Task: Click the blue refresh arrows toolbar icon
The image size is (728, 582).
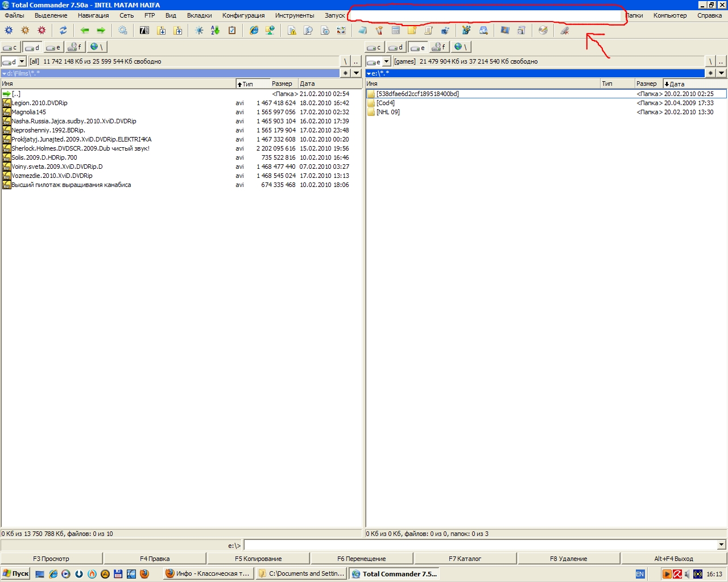Action: (x=63, y=31)
